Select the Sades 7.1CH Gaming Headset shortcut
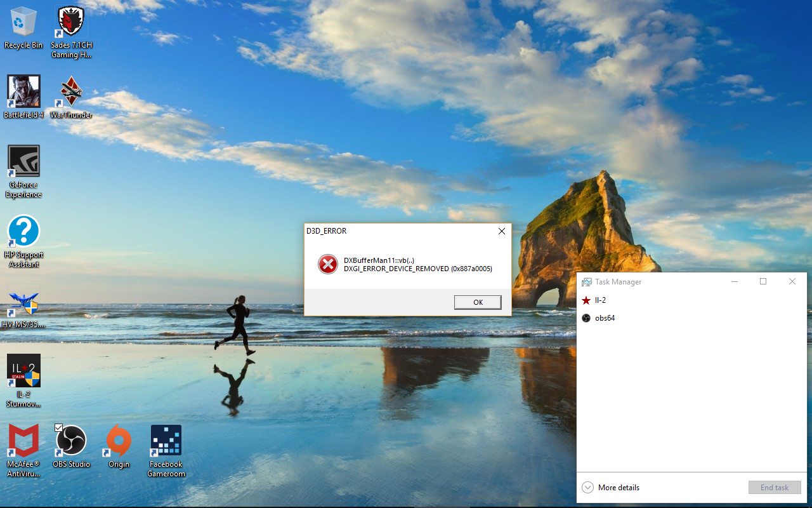Screen dimensions: 812x508 71,32
